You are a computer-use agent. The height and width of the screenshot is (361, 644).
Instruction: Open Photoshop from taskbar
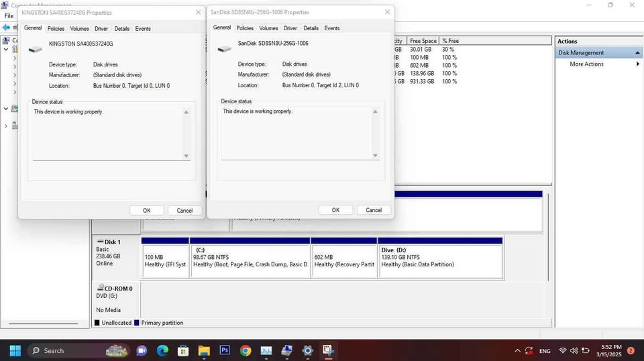pyautogui.click(x=225, y=350)
